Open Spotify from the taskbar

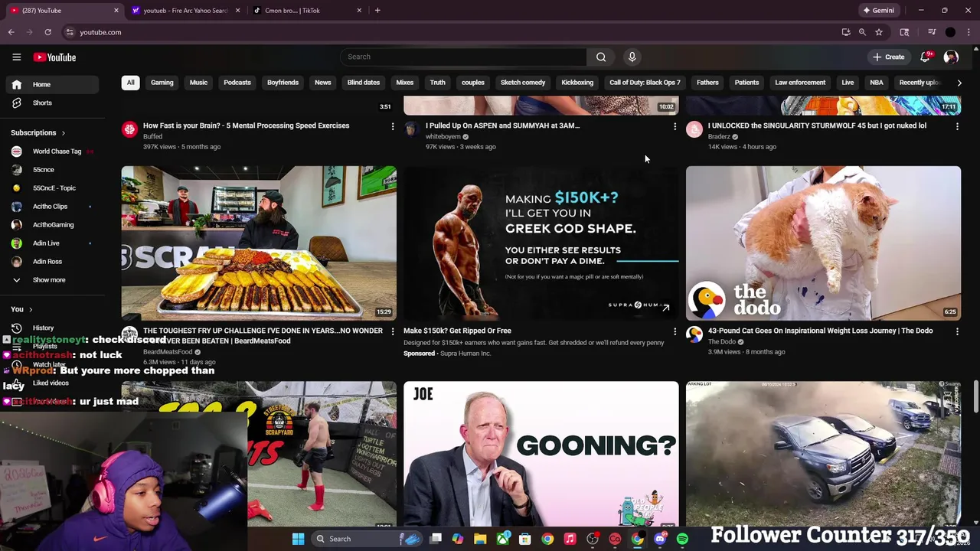coord(682,539)
